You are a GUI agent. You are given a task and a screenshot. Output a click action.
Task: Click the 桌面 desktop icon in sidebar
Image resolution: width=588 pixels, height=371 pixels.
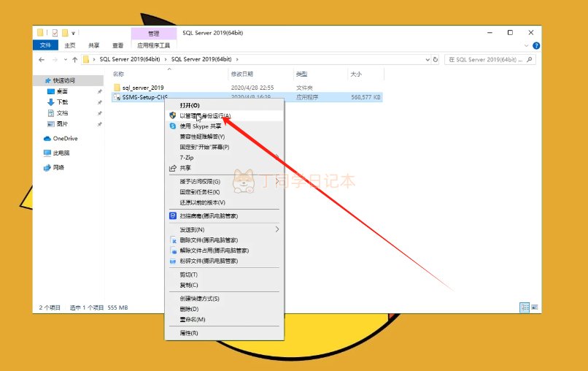(51, 91)
